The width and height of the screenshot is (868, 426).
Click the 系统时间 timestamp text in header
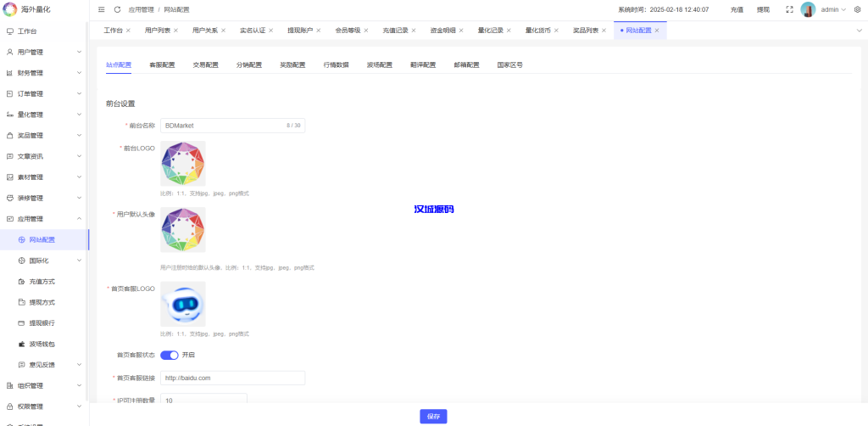point(664,10)
